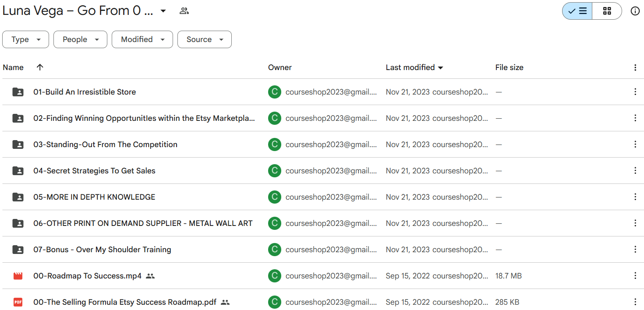Click the shared folder icon beside the title
The height and width of the screenshot is (310, 644).
[x=184, y=11]
